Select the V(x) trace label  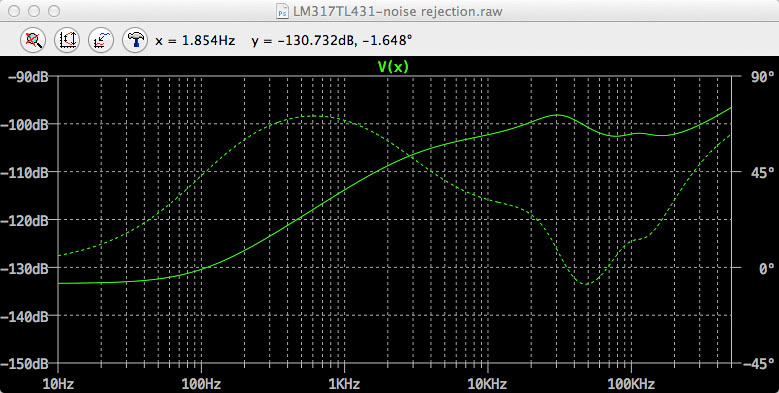[393, 67]
